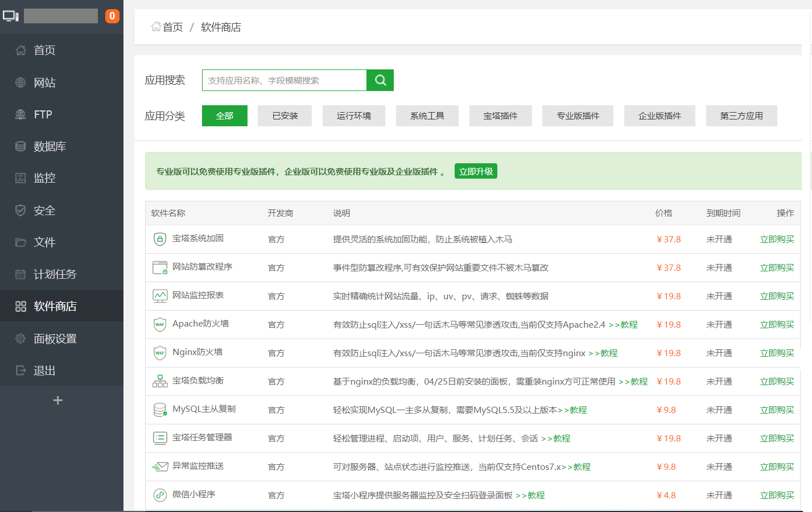Image resolution: width=812 pixels, height=512 pixels.
Task: Click the 宝塔负载均衡 network icon
Action: 160,381
